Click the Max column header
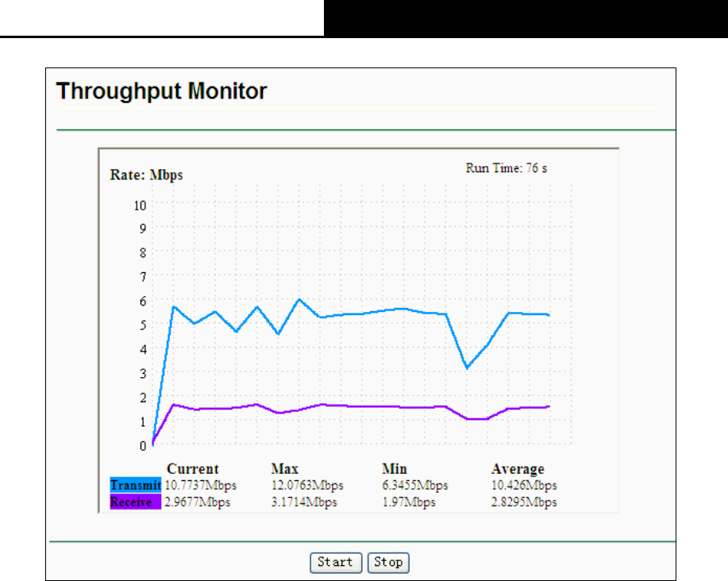Viewport: 728px width, 581px height. pyautogui.click(x=284, y=469)
